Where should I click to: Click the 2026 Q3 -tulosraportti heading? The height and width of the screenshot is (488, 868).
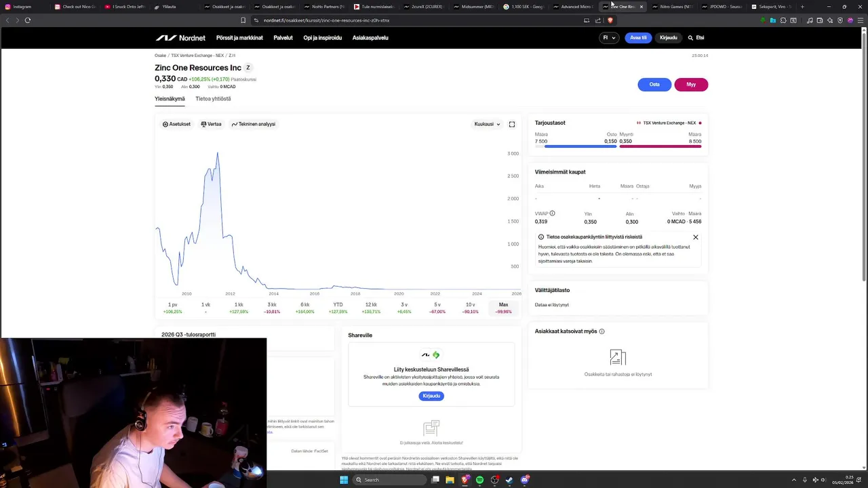(x=189, y=335)
